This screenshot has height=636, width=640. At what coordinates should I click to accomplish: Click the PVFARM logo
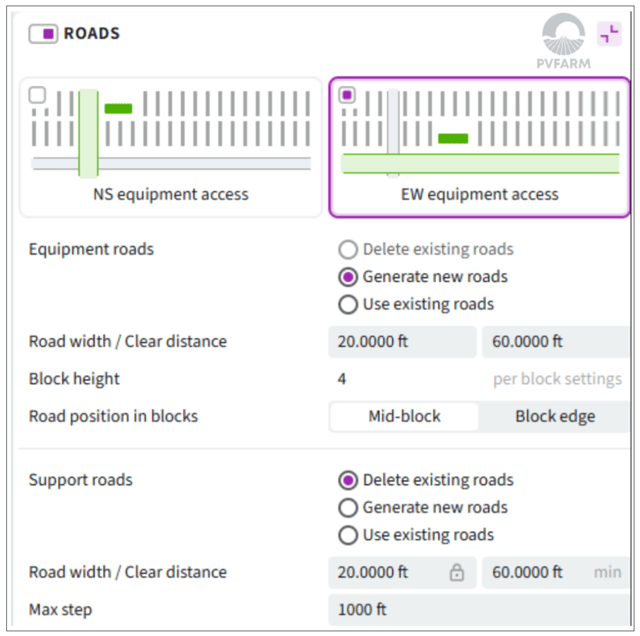563,41
